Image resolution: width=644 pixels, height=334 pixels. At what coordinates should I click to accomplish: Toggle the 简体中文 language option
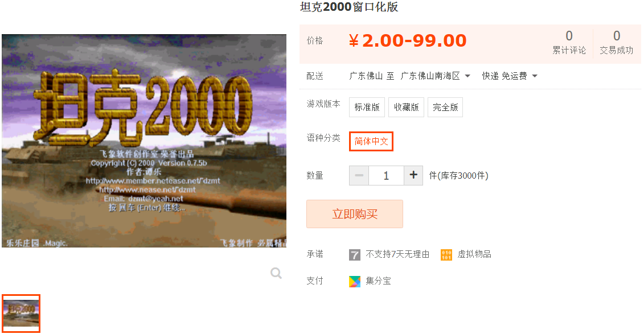[x=371, y=141]
